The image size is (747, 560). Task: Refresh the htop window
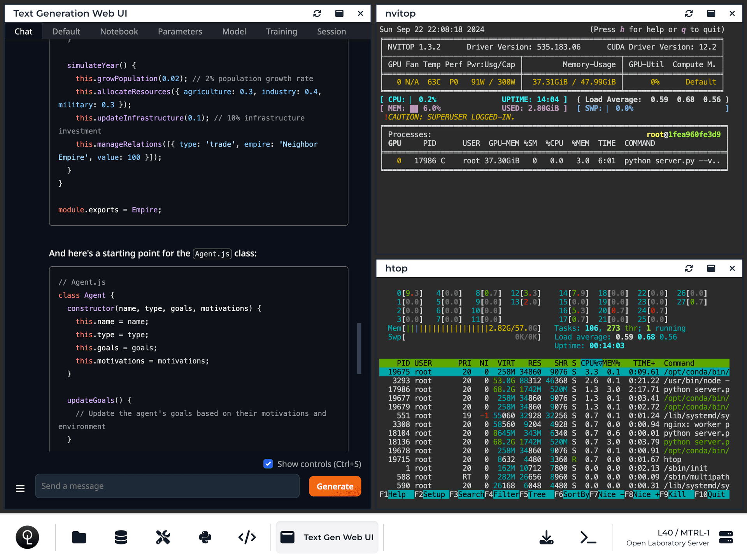(689, 268)
